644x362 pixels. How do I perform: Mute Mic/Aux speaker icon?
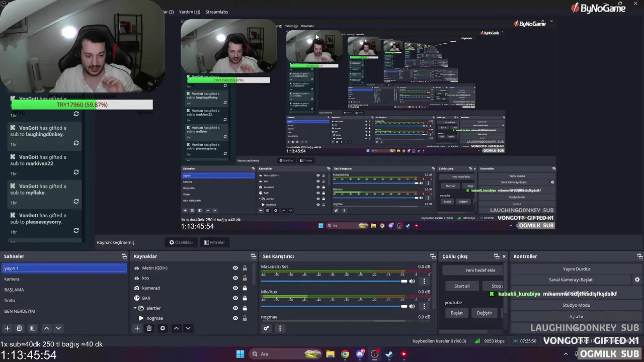(412, 306)
